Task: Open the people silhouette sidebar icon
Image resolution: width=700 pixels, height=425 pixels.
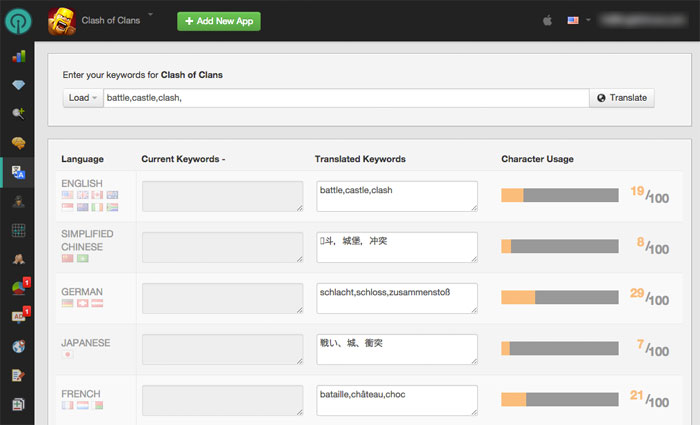Action: coord(18,259)
